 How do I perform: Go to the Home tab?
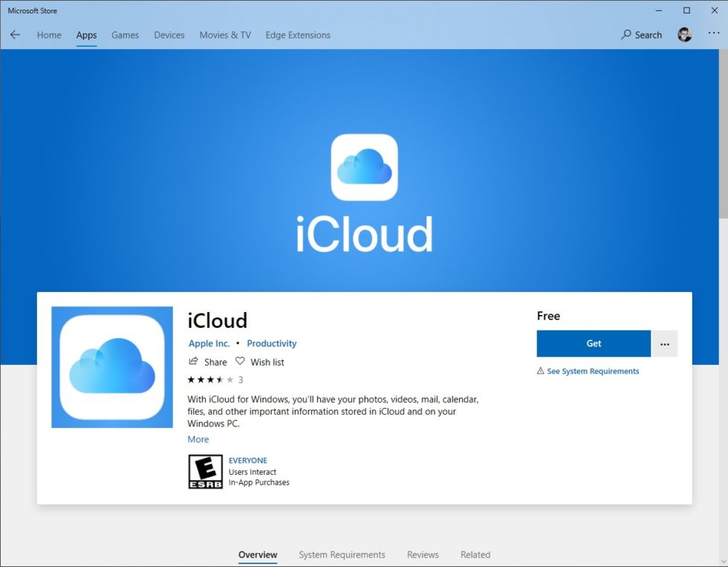[x=49, y=35]
